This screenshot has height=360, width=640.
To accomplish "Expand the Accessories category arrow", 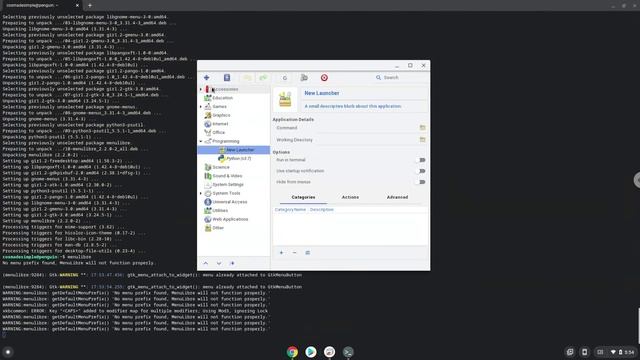I will click(x=201, y=89).
